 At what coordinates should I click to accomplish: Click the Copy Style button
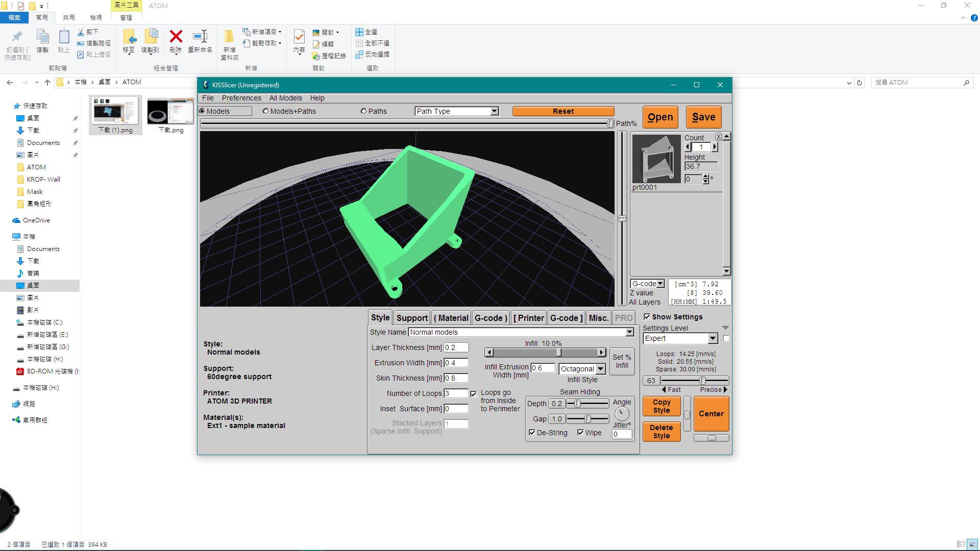tap(661, 406)
